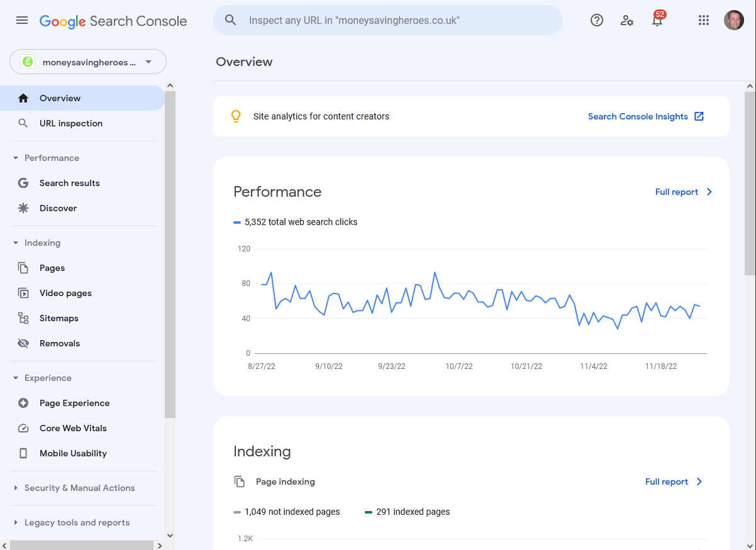Click the Removals eye-slash icon
Image resolution: width=756 pixels, height=550 pixels.
point(23,343)
